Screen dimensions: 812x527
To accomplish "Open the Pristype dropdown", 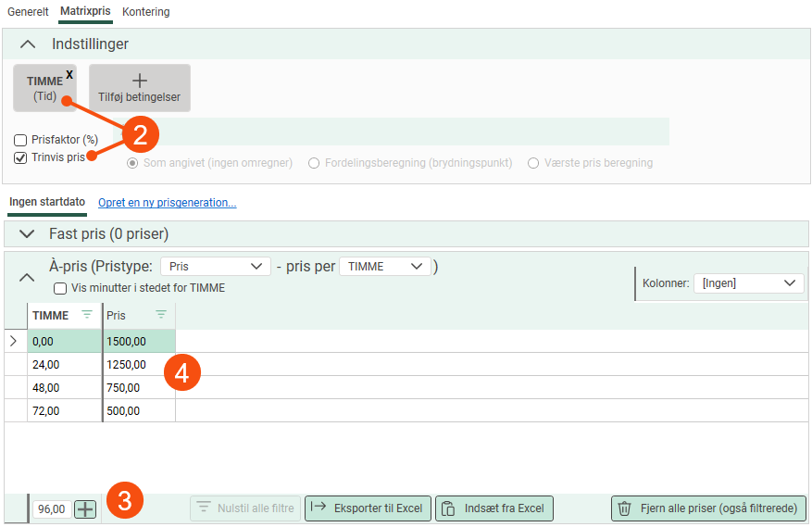I will click(216, 266).
